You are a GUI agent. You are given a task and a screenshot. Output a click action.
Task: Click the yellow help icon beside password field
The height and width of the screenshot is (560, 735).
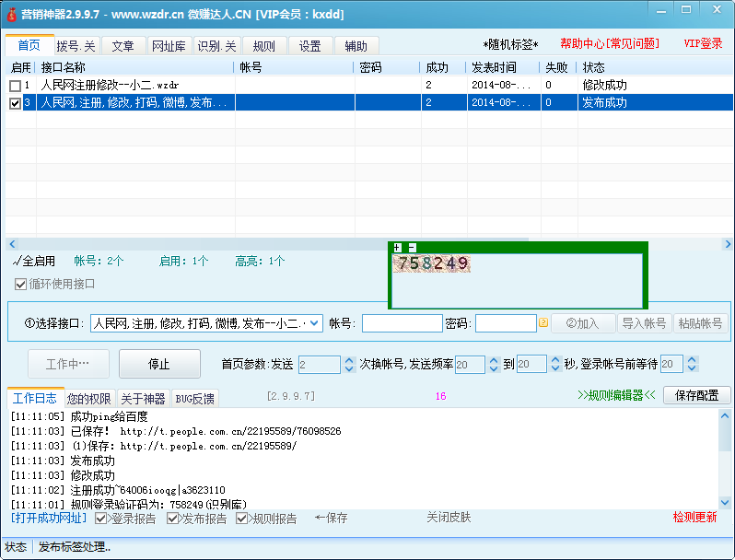pyautogui.click(x=543, y=323)
